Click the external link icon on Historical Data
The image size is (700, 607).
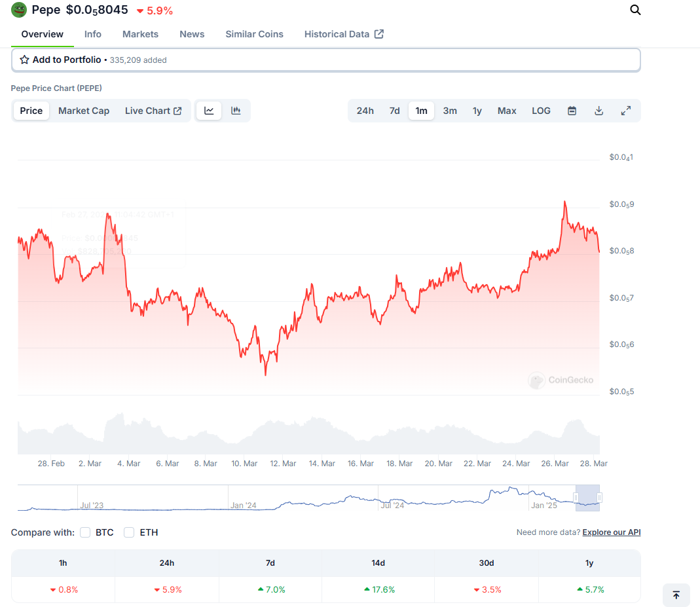point(379,34)
